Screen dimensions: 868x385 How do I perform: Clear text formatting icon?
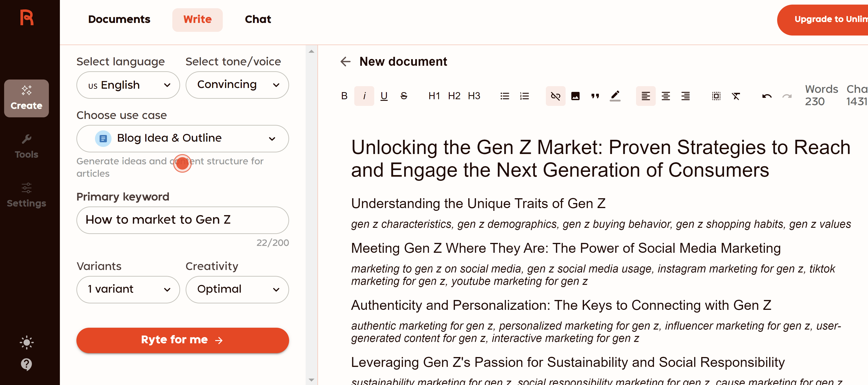(736, 96)
